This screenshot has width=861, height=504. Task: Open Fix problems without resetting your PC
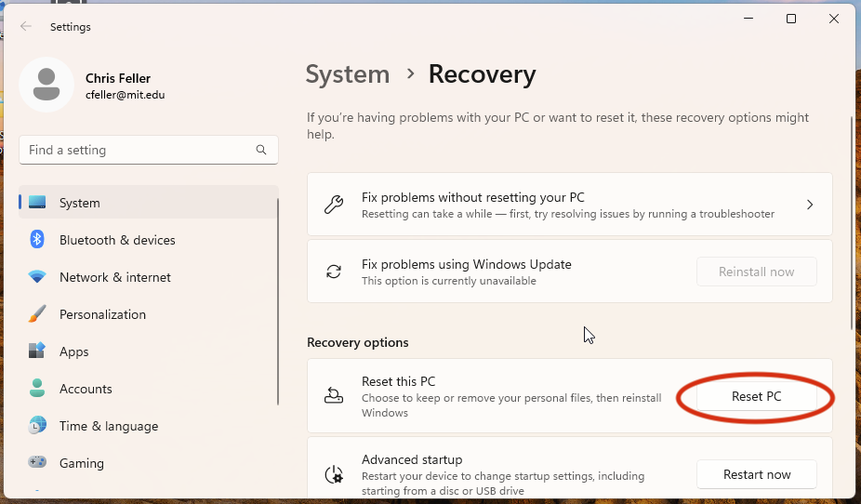569,205
